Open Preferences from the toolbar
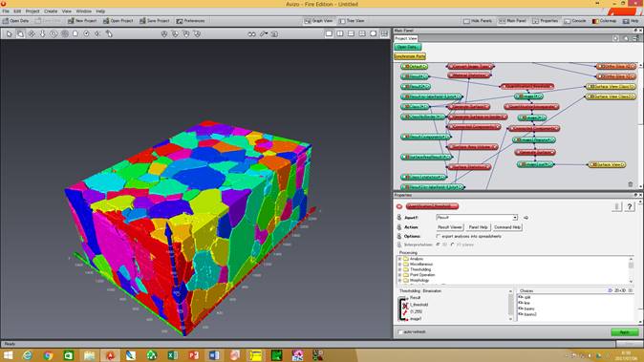 (190, 20)
